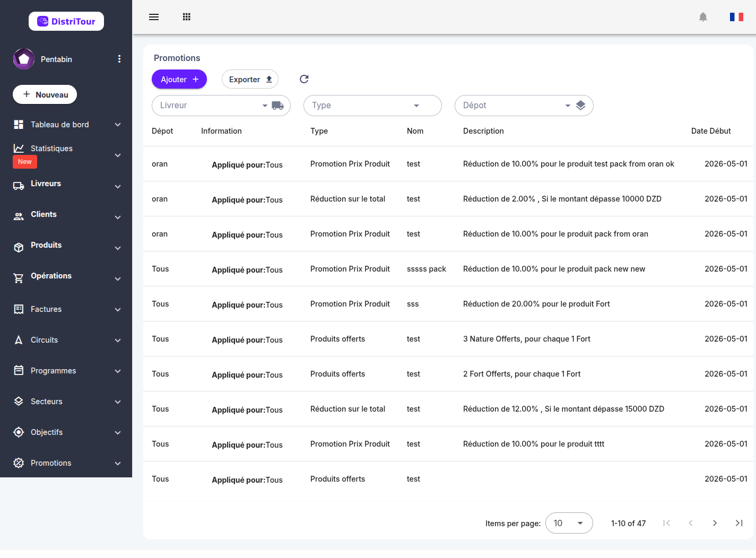The image size is (756, 558).
Task: Open Pentabin user options menu
Action: pos(119,59)
